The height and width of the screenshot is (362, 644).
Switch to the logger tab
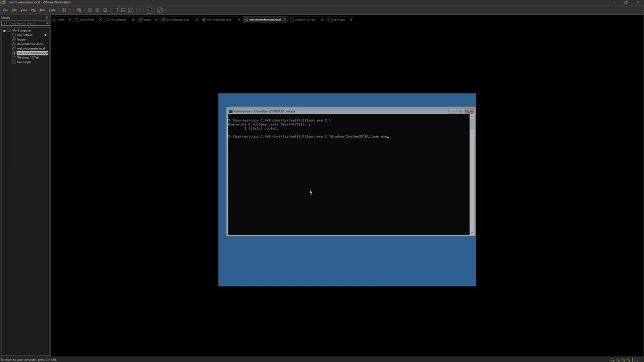click(147, 20)
